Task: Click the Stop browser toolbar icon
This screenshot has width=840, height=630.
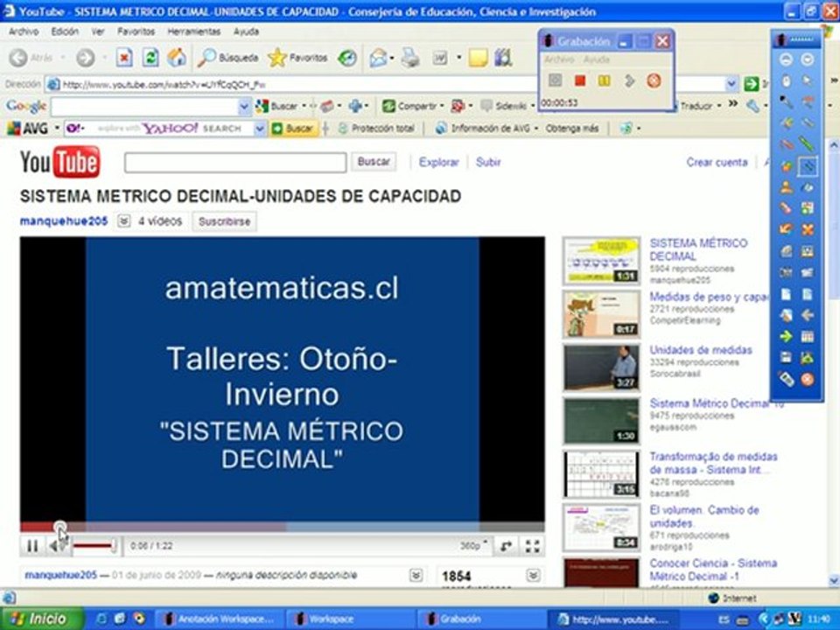Action: pos(124,58)
